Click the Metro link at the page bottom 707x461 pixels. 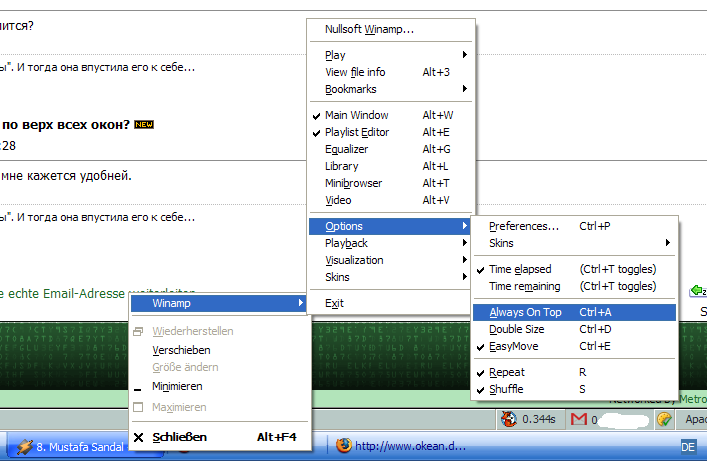693,399
